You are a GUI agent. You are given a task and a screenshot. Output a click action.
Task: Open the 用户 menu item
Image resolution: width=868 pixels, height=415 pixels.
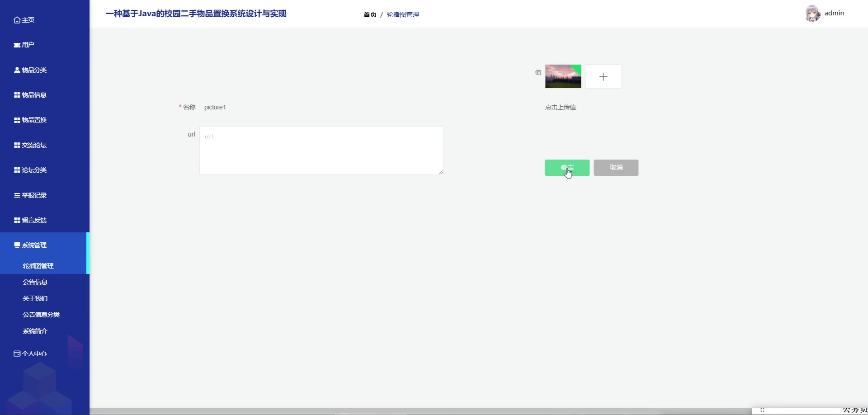[x=44, y=45]
